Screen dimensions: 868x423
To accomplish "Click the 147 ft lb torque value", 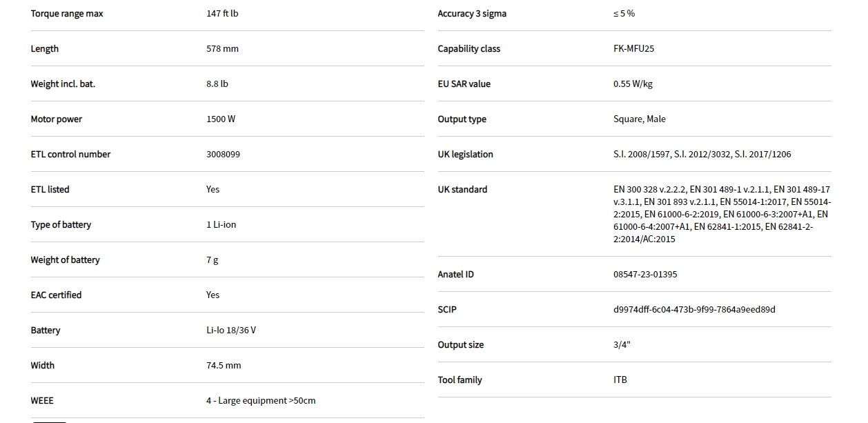I will pyautogui.click(x=222, y=14).
